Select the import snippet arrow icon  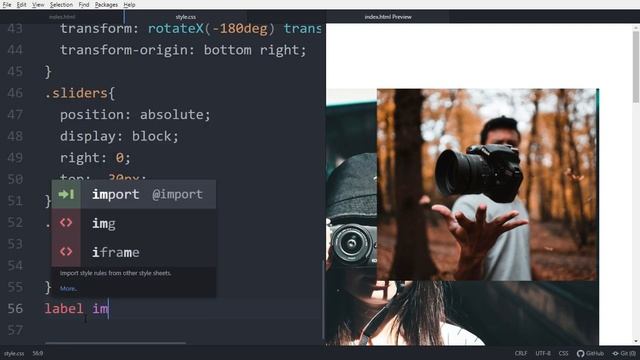66,194
